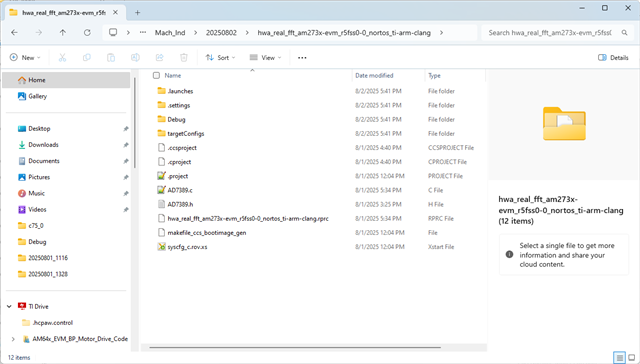The width and height of the screenshot is (640, 364).
Task: Expand breadcrumb chevron after hwa_real_fft folder
Action: coord(441,33)
